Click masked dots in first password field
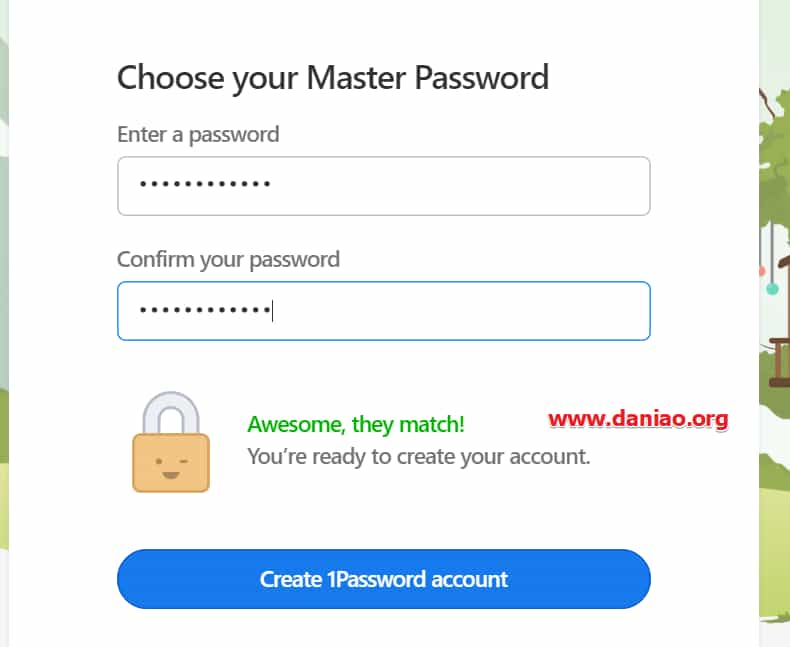The image size is (790, 647). (205, 184)
